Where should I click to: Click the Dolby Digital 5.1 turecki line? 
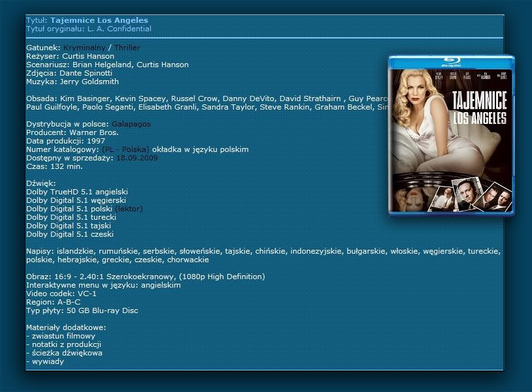point(71,217)
